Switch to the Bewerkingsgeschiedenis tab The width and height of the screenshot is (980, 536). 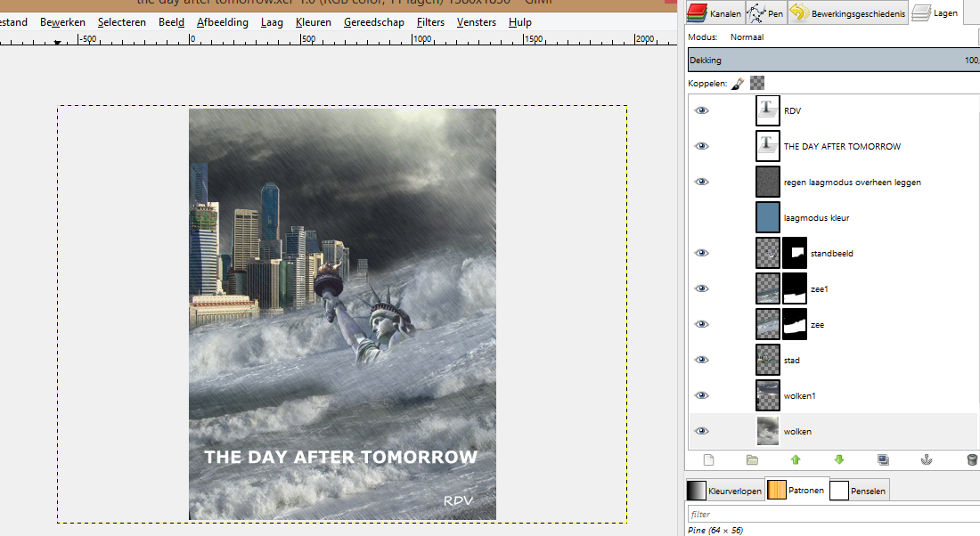click(x=847, y=13)
